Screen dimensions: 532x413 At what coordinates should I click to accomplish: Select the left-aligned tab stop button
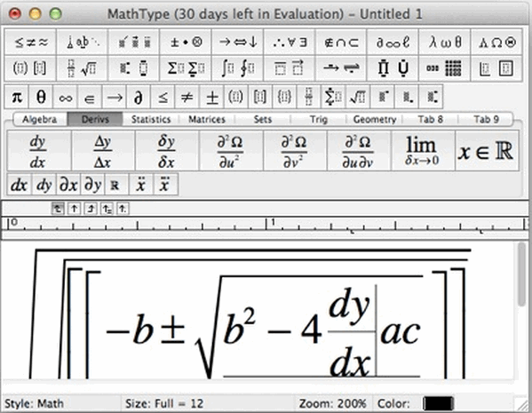[58, 209]
